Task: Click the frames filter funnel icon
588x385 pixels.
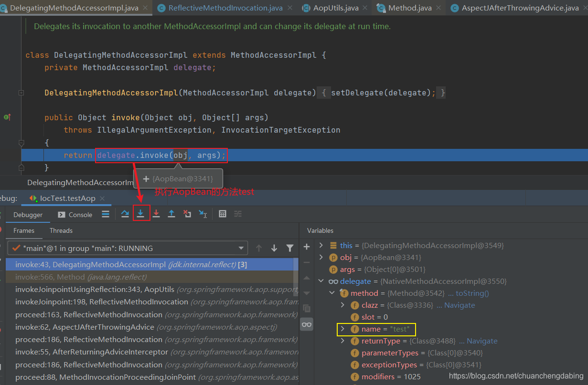Action: click(x=289, y=248)
